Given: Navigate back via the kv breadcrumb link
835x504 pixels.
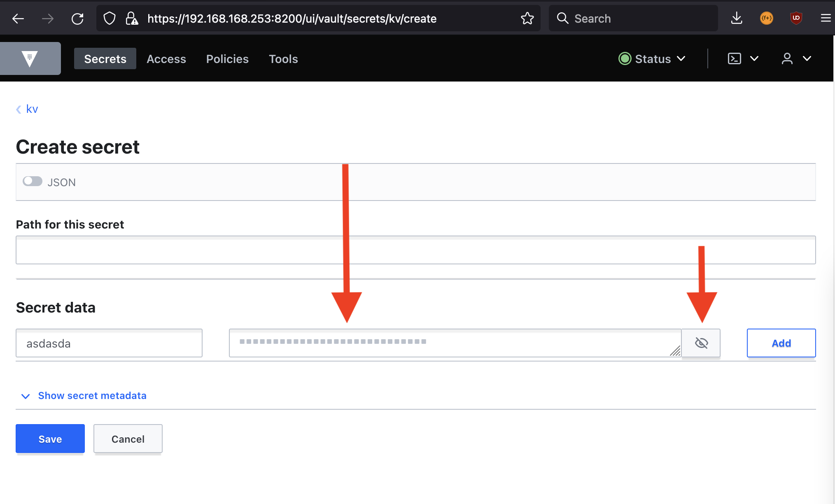Looking at the screenshot, I should [x=32, y=109].
